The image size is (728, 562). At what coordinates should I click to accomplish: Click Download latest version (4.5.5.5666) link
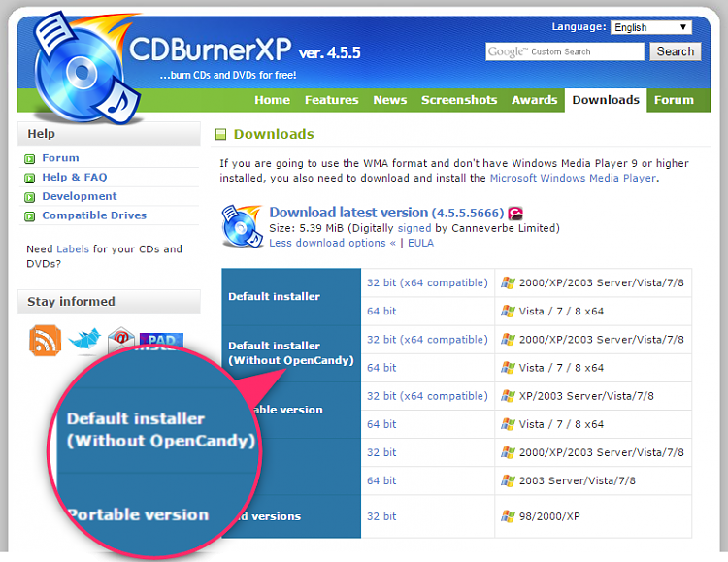(386, 213)
